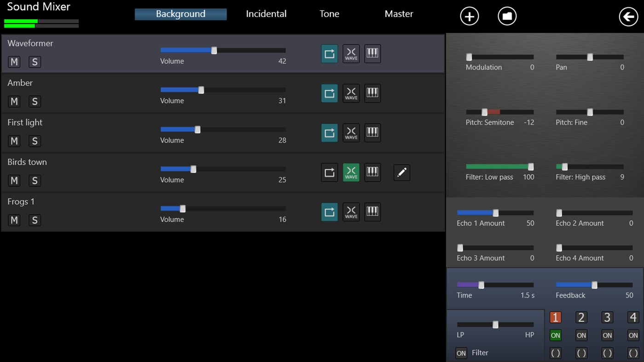
Task: Click the piano keyboard icon on First light
Action: click(372, 132)
